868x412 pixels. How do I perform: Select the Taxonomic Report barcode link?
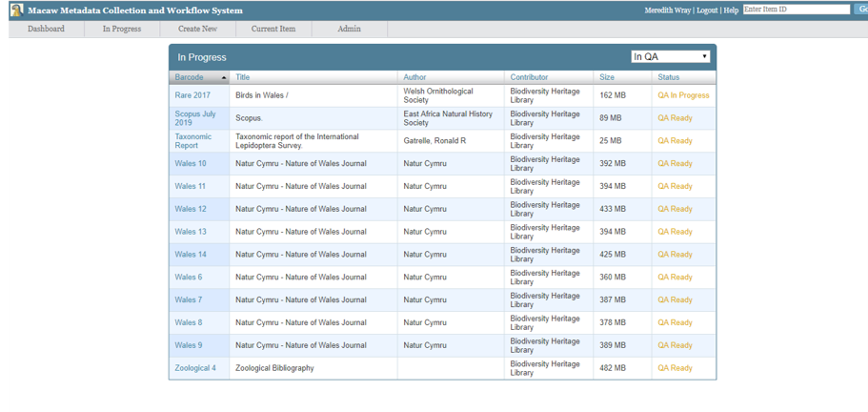click(193, 141)
